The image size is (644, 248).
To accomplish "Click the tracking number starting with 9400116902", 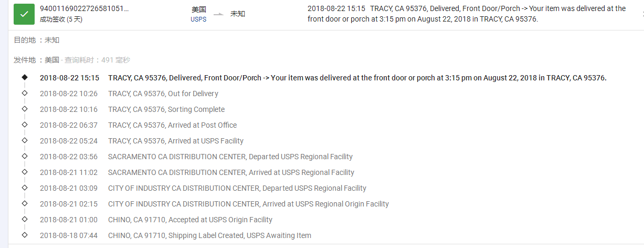I will [84, 9].
